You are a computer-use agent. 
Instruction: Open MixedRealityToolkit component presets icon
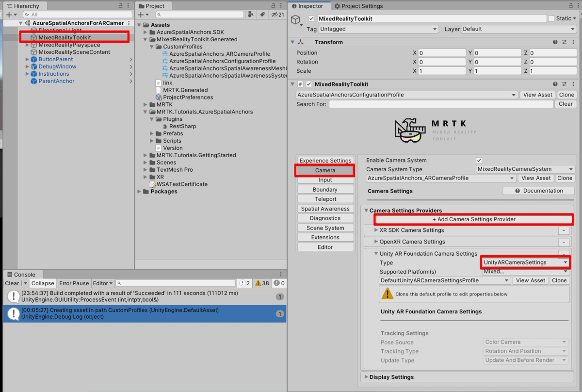[564, 84]
